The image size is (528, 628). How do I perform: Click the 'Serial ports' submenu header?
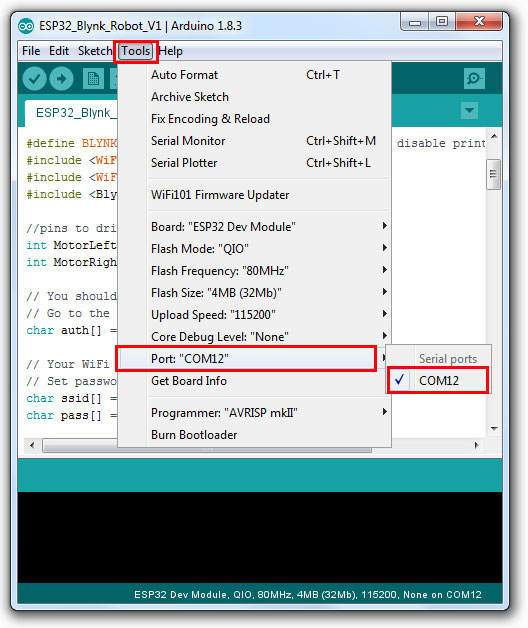pyautogui.click(x=447, y=359)
